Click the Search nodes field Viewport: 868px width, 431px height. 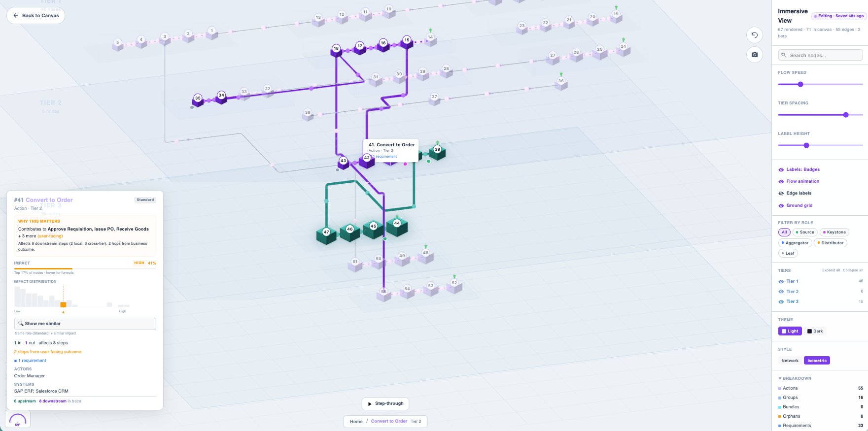coord(820,55)
